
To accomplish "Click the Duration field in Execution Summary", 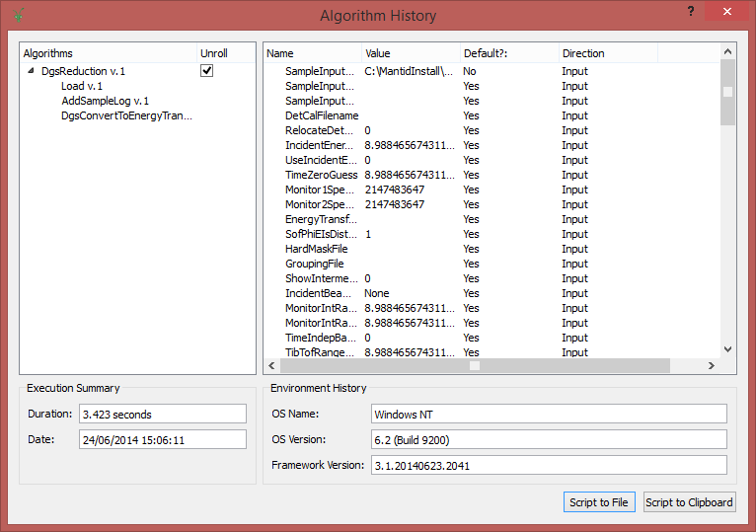I will tap(162, 414).
